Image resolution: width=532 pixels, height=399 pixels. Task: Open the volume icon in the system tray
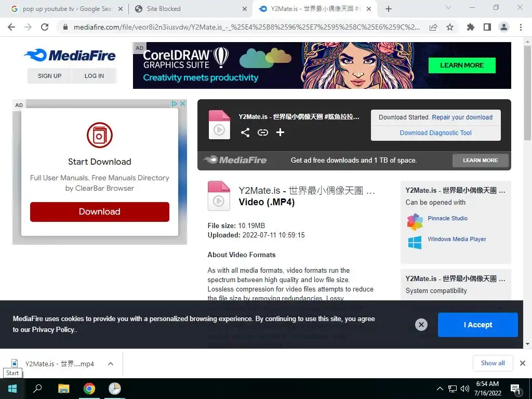465,389
